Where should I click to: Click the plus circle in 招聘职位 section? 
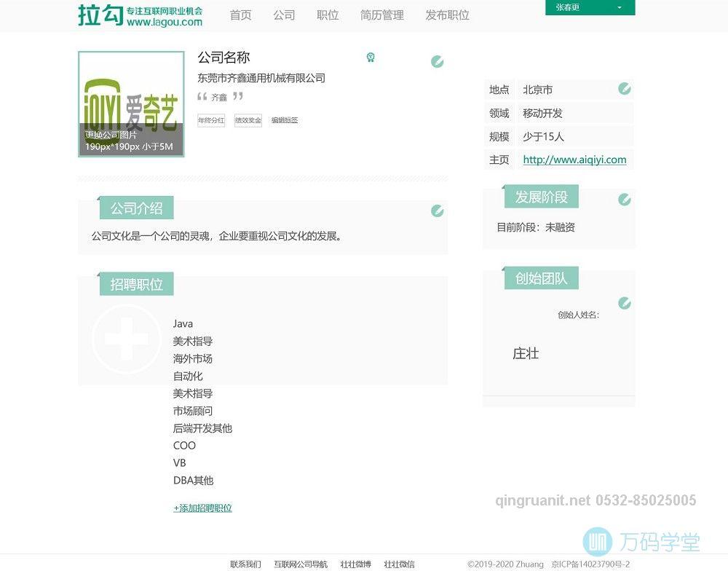[x=127, y=337]
